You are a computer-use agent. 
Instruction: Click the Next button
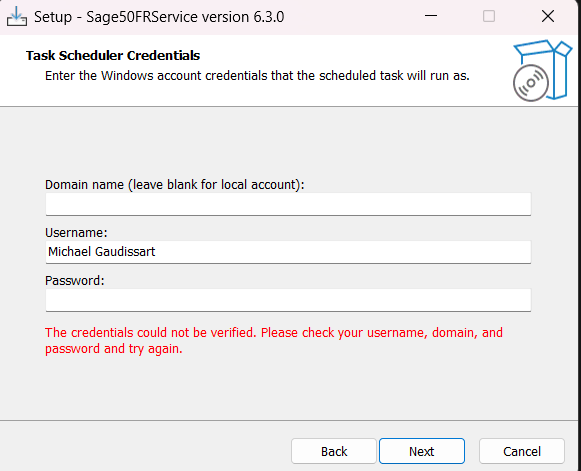pos(422,451)
